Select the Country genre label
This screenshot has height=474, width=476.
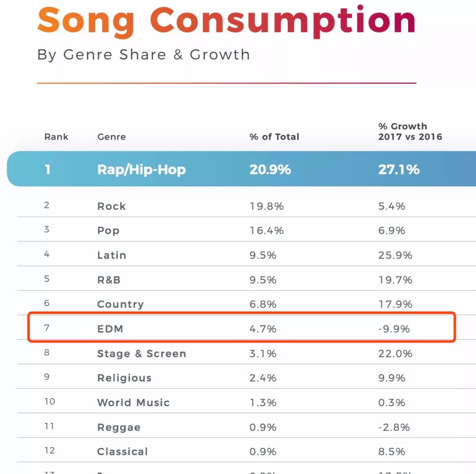(120, 304)
